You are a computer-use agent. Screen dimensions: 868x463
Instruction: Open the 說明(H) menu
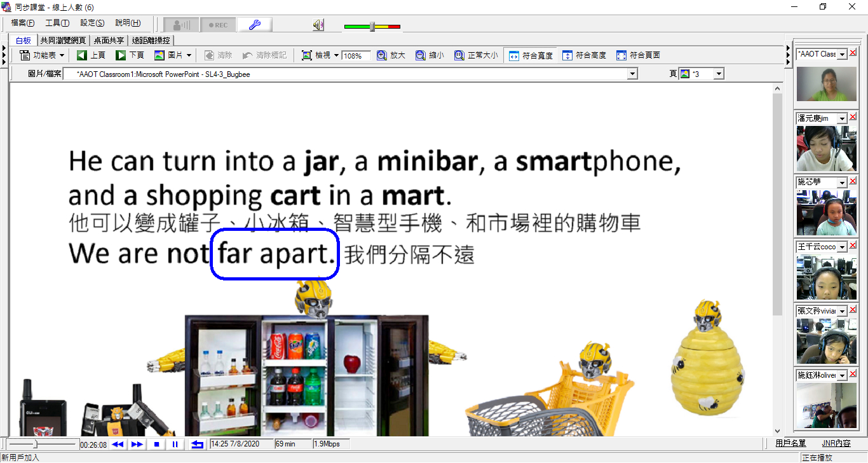point(128,23)
